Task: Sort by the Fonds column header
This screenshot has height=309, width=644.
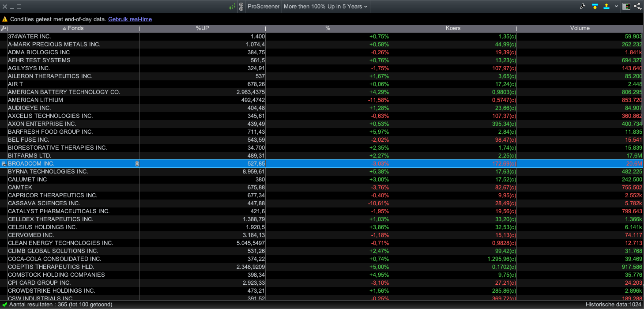Action: click(73, 28)
